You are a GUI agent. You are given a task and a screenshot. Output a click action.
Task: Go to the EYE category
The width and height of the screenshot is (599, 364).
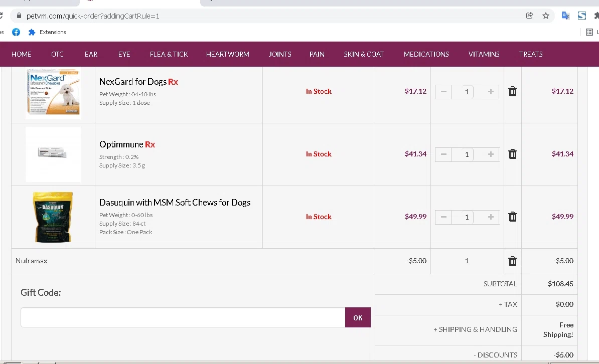click(124, 54)
